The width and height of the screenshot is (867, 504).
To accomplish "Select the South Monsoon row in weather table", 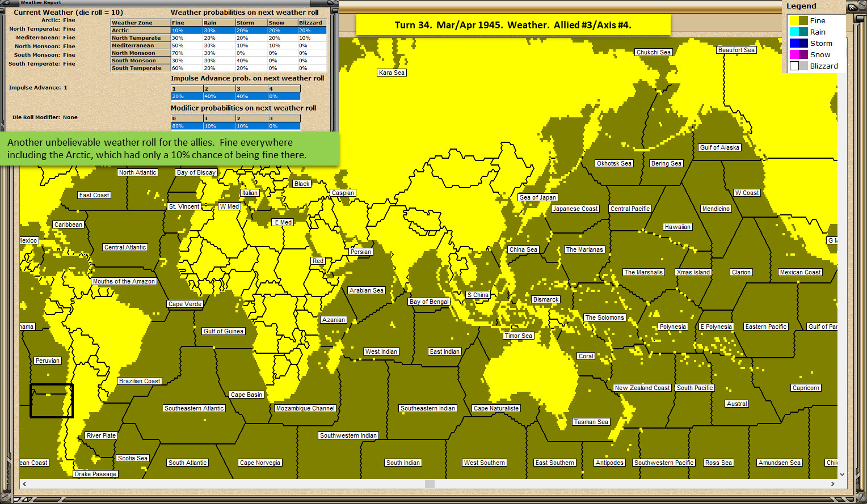I will tap(218, 60).
